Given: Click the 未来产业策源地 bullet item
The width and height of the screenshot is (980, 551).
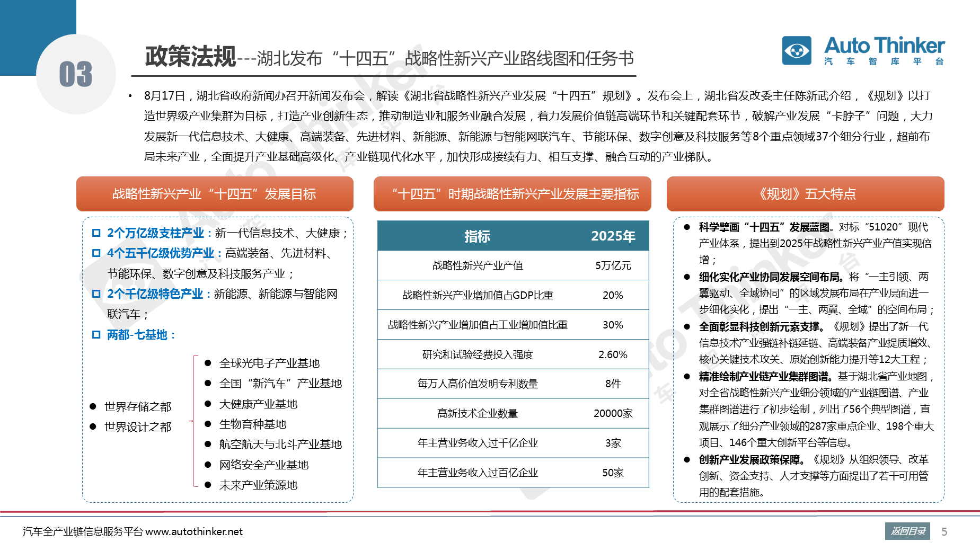Looking at the screenshot, I should (259, 485).
